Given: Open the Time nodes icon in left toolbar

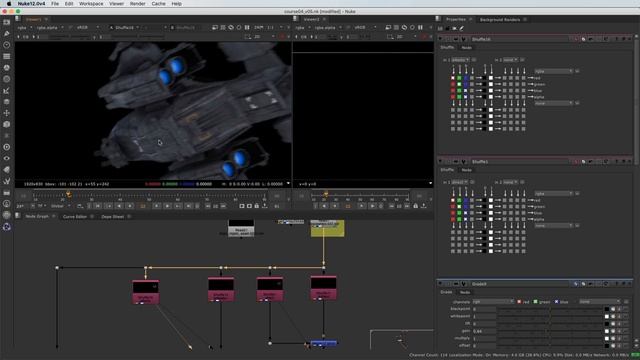Looking at the screenshot, I should click(x=7, y=45).
